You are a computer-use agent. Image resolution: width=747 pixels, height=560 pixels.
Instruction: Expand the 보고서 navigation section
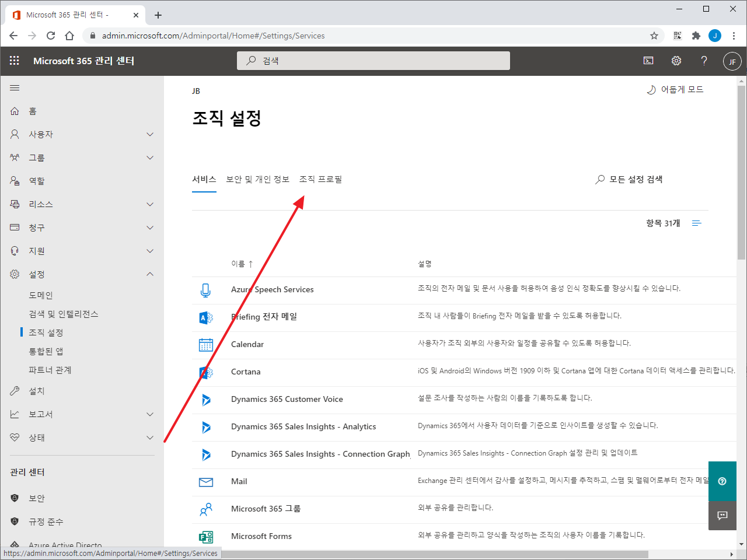pyautogui.click(x=150, y=414)
